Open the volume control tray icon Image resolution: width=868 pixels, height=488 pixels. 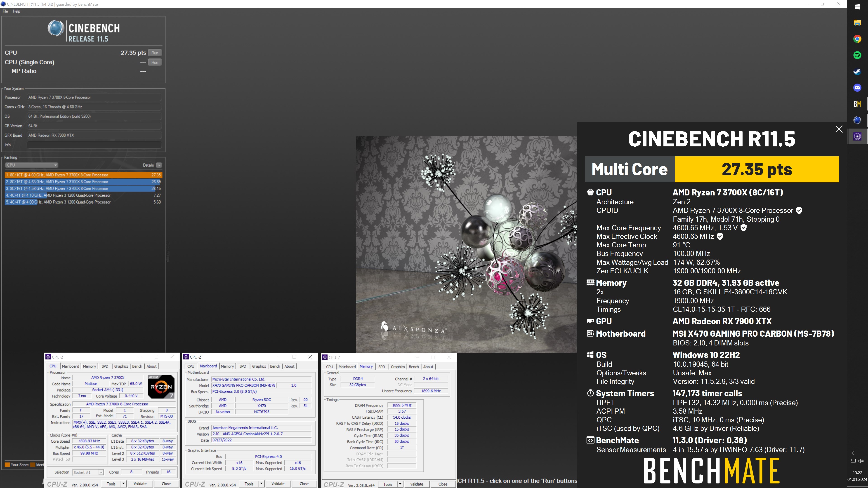861,461
